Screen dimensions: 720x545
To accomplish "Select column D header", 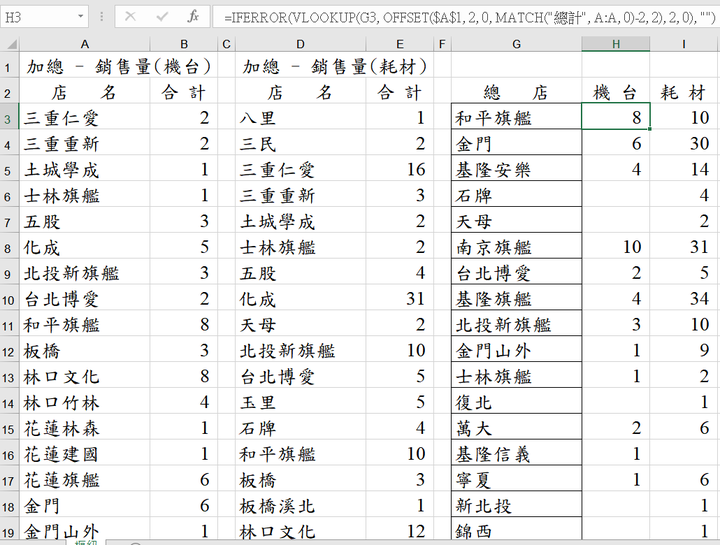I will click(x=300, y=44).
